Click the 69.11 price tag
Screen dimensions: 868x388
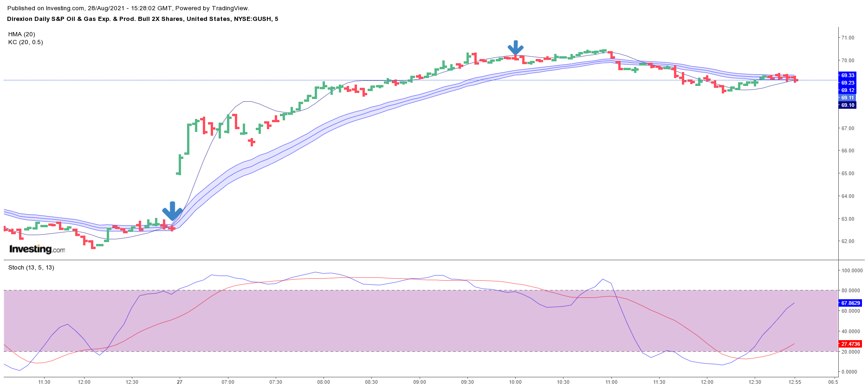click(848, 98)
